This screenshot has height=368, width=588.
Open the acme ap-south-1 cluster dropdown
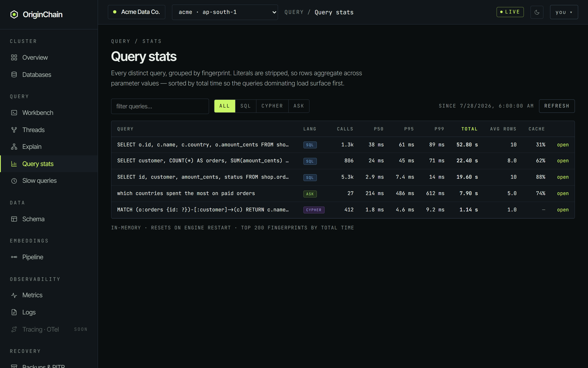[x=225, y=12]
